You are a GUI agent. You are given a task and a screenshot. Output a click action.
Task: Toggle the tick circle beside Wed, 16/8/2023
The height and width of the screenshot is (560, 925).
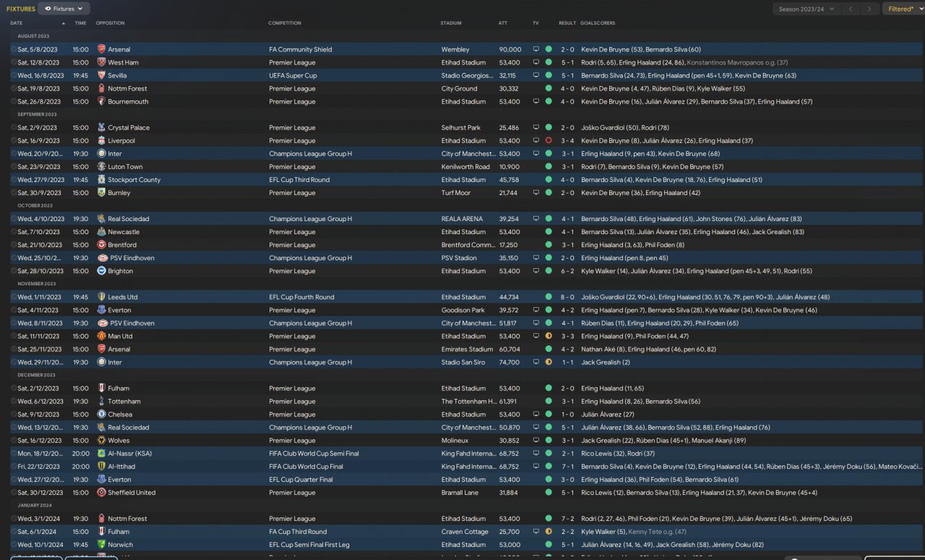[x=13, y=76]
